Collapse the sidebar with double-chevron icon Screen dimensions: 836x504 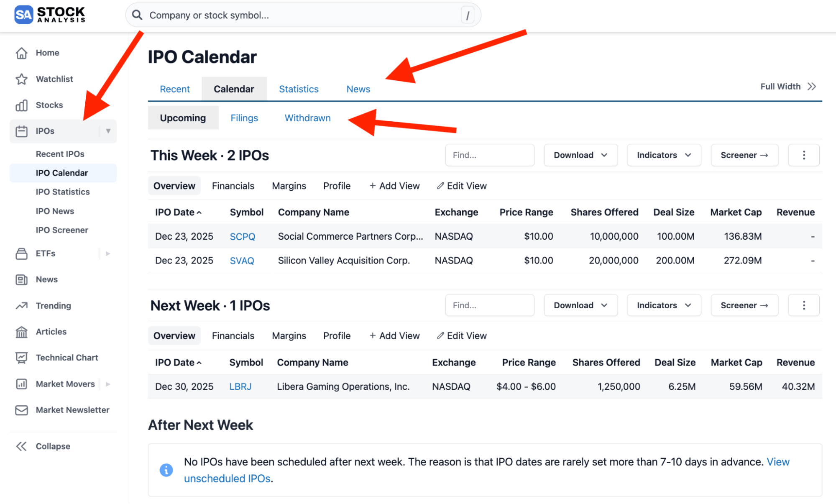pyautogui.click(x=21, y=446)
